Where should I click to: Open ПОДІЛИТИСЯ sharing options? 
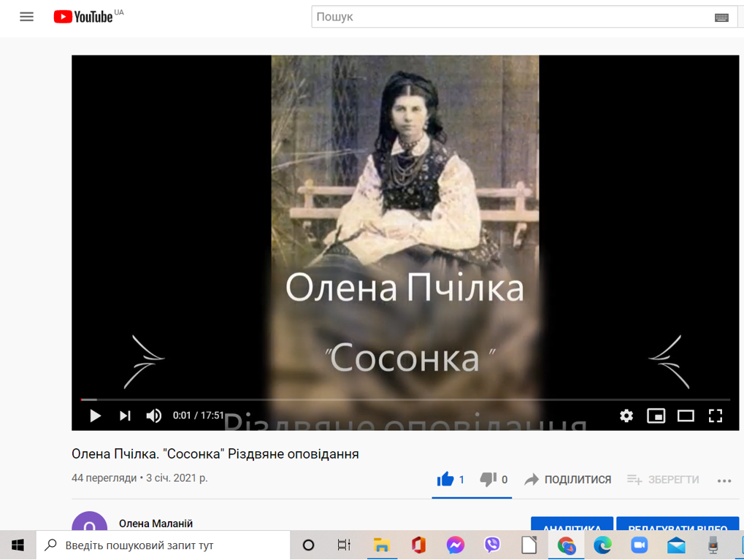pyautogui.click(x=567, y=479)
